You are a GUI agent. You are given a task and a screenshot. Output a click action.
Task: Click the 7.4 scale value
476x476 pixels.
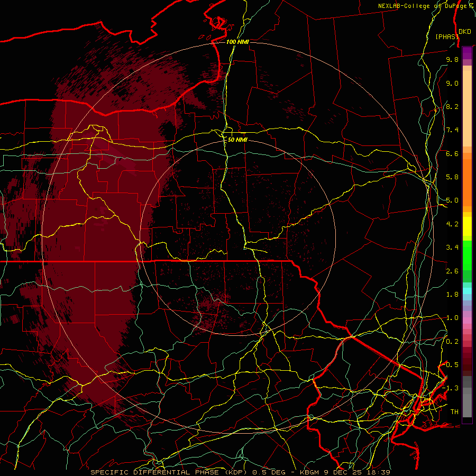pos(452,130)
